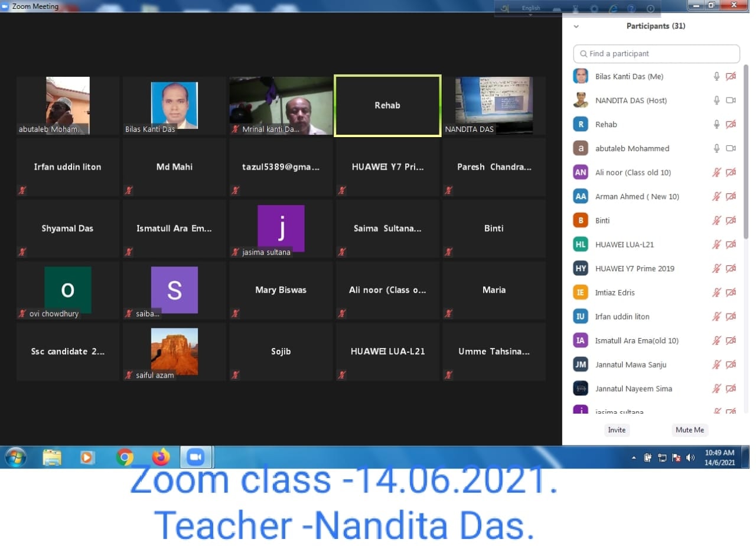Open Google Chrome from the taskbar
This screenshot has width=756, height=546.
(x=125, y=457)
